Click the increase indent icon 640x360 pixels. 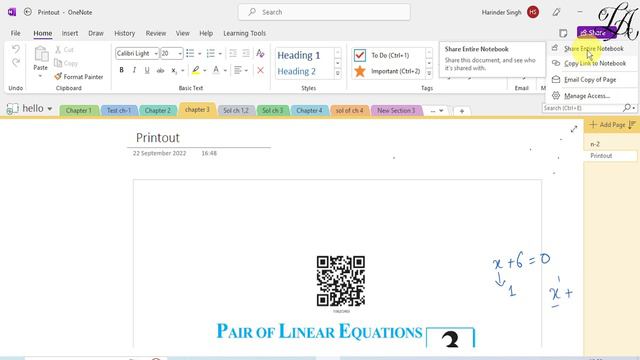pyautogui.click(x=246, y=53)
